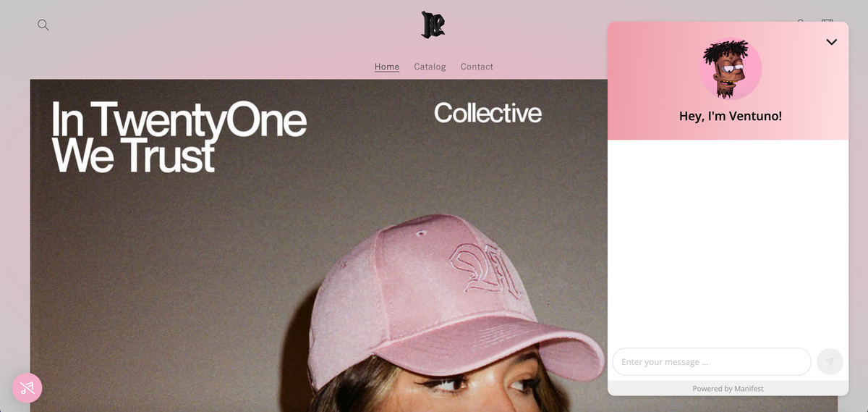Click the embroidered emblem on the cap
The height and width of the screenshot is (412, 868).
[x=481, y=270]
